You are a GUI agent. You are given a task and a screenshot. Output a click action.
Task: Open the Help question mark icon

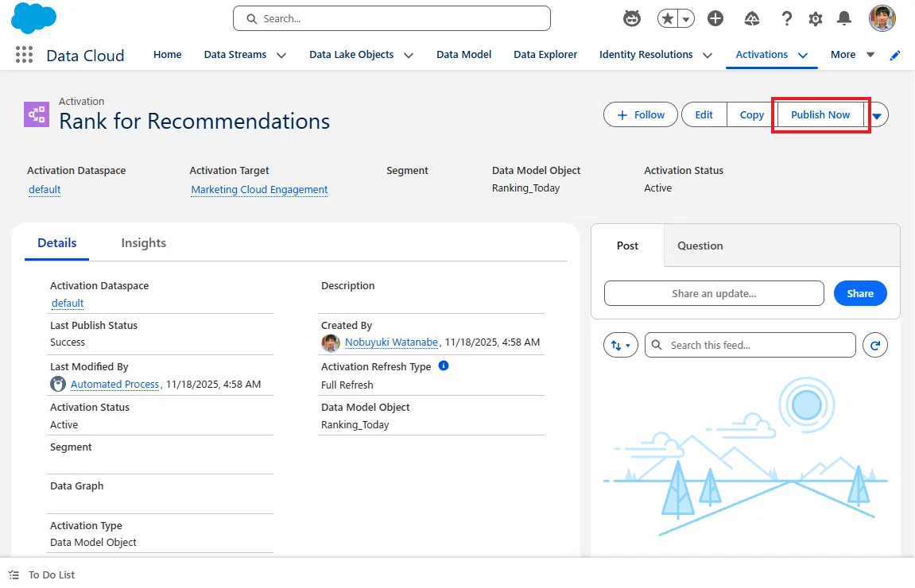[x=787, y=18]
